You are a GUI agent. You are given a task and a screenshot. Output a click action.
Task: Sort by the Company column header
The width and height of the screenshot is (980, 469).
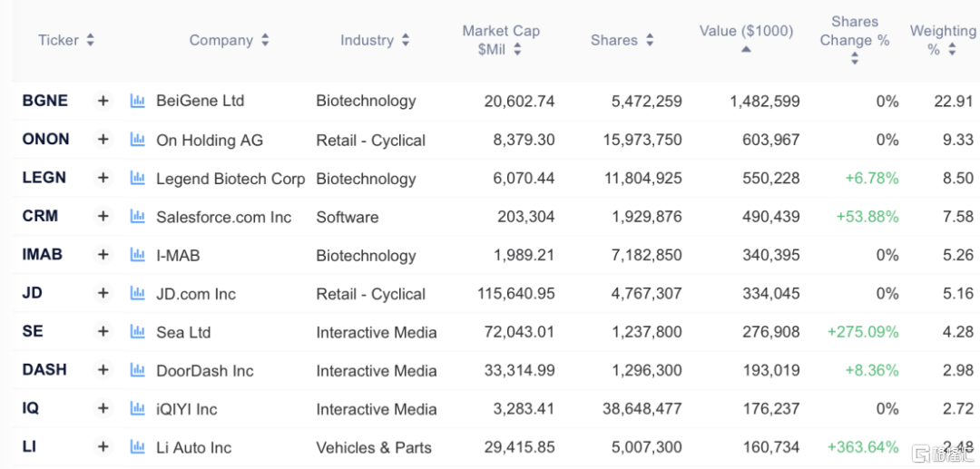[230, 41]
